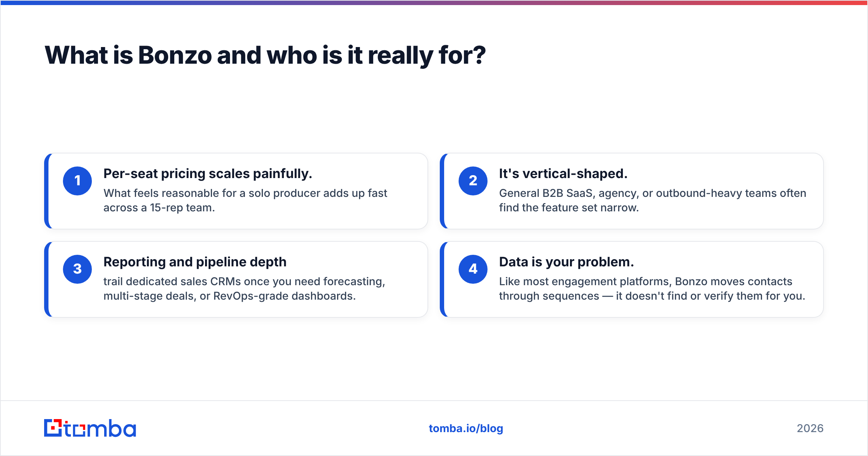The image size is (868, 456).
Task: Click the 2026 year label
Action: click(810, 428)
